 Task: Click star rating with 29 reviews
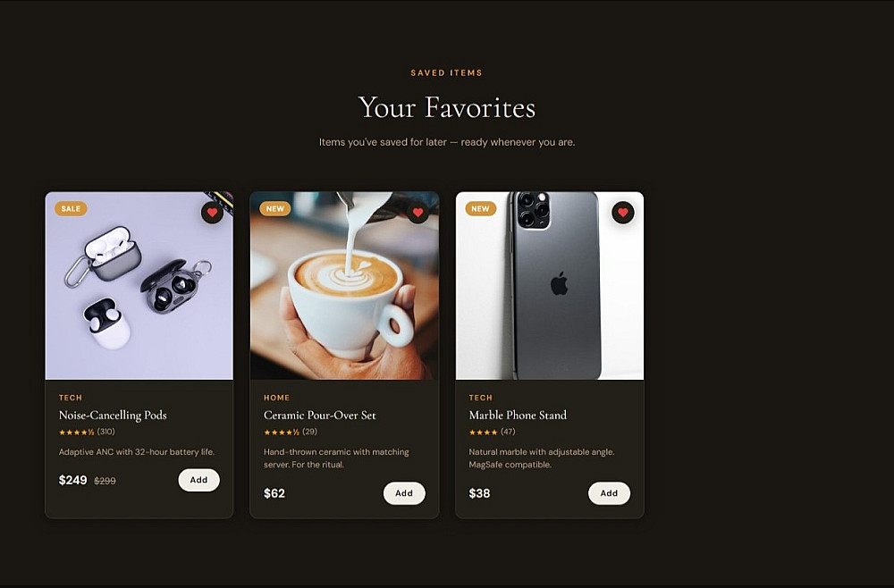pos(291,432)
